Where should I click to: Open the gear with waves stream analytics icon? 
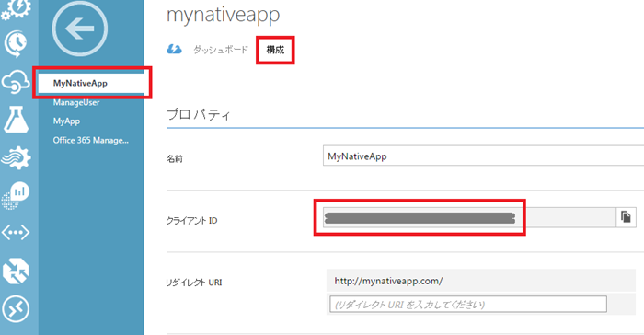16,157
